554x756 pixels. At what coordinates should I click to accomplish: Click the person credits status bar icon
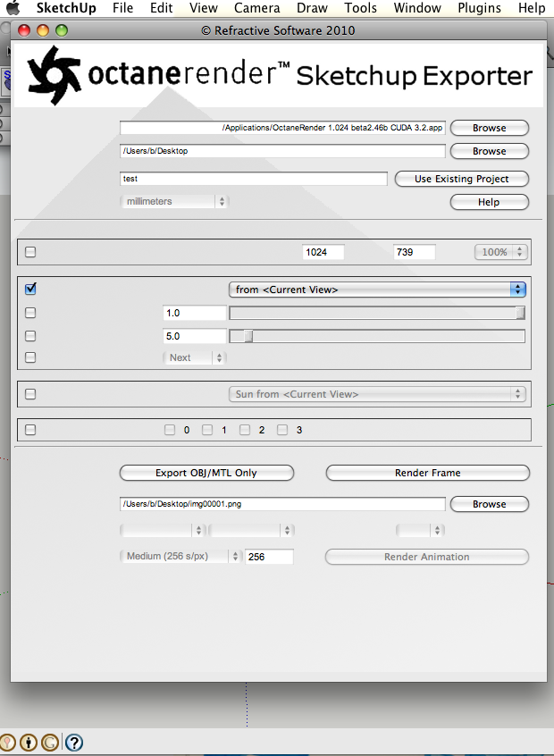(x=29, y=743)
